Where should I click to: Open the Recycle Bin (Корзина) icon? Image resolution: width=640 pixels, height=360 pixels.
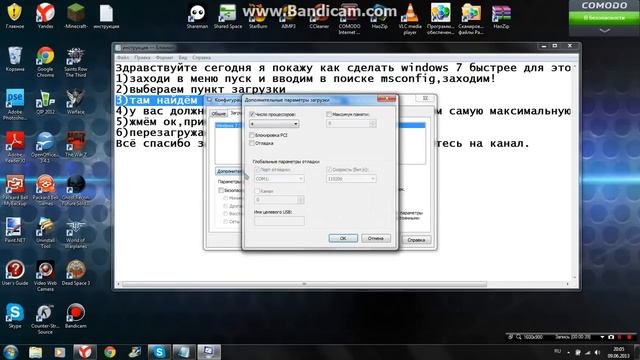point(15,59)
